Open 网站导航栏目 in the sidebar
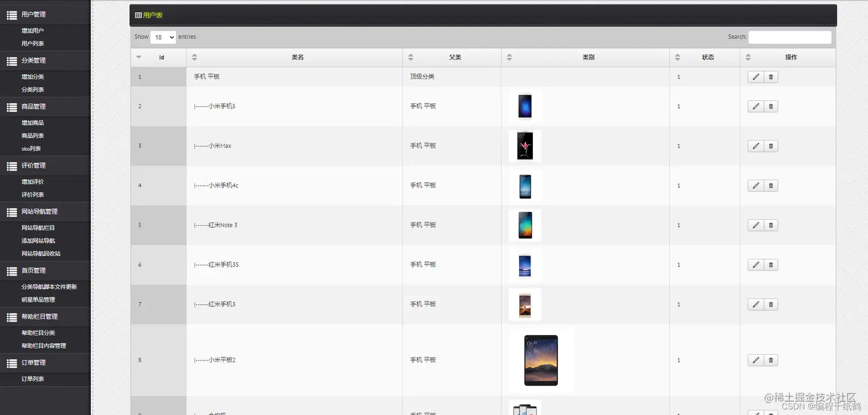The image size is (868, 415). (x=38, y=228)
